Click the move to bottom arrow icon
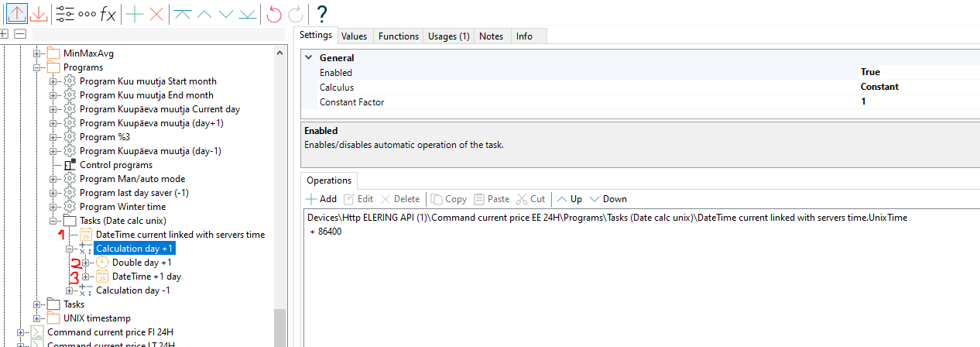980x347 pixels. [247, 13]
